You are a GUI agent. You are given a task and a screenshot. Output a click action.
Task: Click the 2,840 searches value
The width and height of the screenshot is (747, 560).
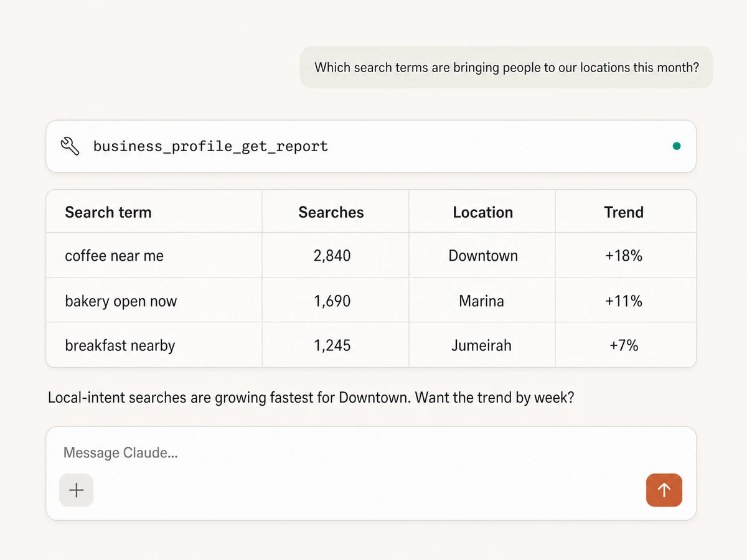tap(332, 256)
